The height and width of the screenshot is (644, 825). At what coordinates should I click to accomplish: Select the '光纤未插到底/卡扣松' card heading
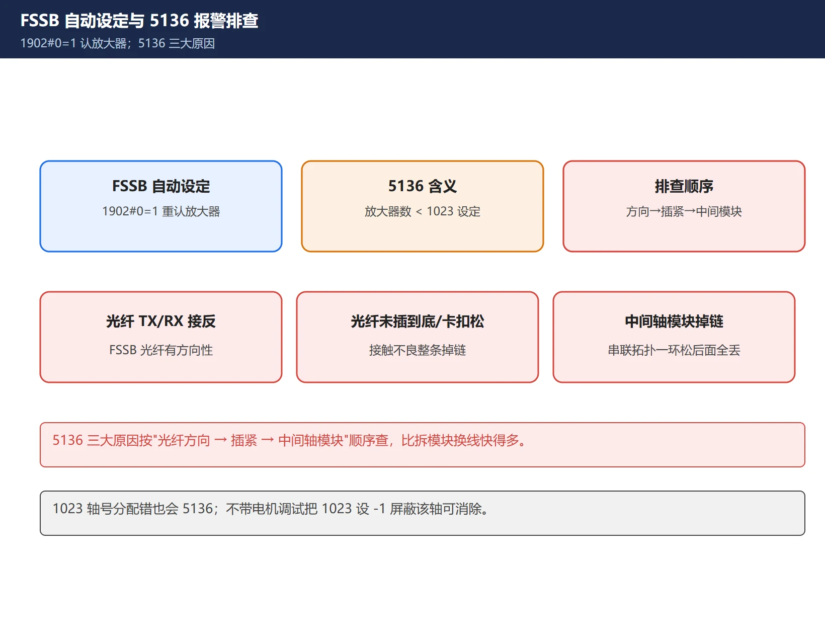tap(418, 321)
